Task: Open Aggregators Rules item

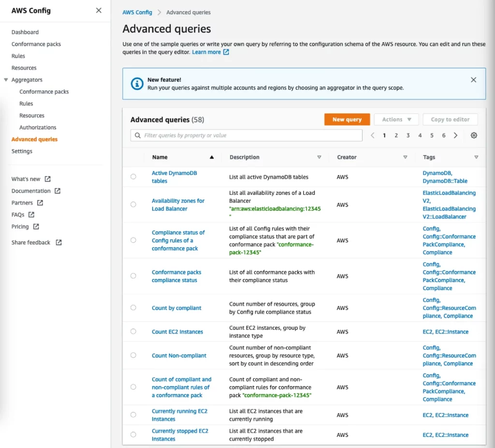Action: coord(26,103)
